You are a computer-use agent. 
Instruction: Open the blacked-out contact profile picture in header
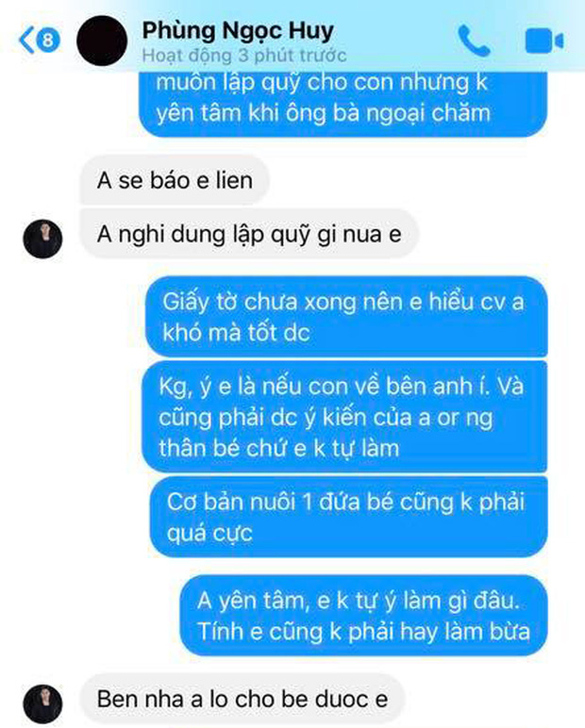coord(102,41)
